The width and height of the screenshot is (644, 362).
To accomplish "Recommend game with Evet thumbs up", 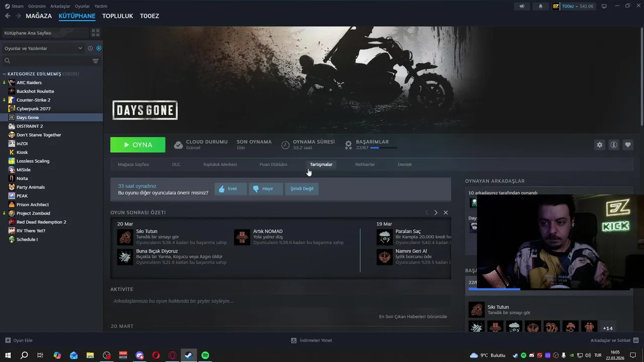I will [230, 189].
